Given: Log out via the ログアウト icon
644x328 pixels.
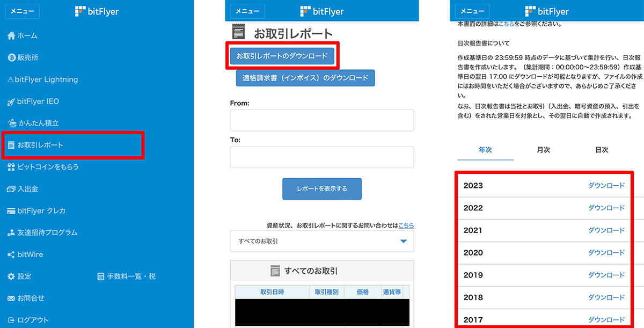Looking at the screenshot, I should 11,320.
